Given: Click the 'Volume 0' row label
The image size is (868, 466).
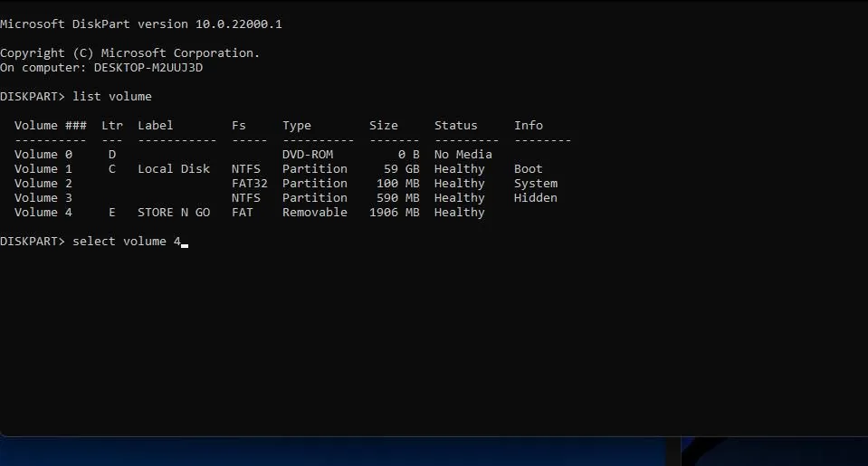Looking at the screenshot, I should point(43,155).
